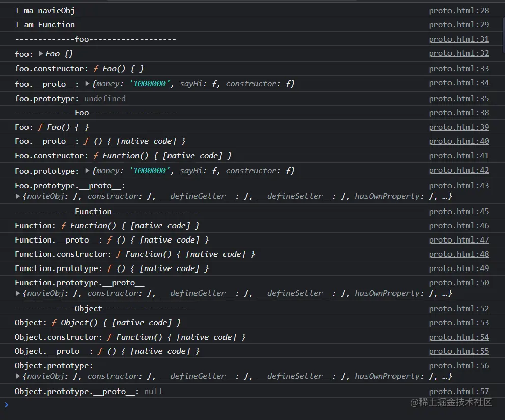Screen dimensions: 505x420
Task: Open source link proto.html:54
Action: click(x=459, y=337)
